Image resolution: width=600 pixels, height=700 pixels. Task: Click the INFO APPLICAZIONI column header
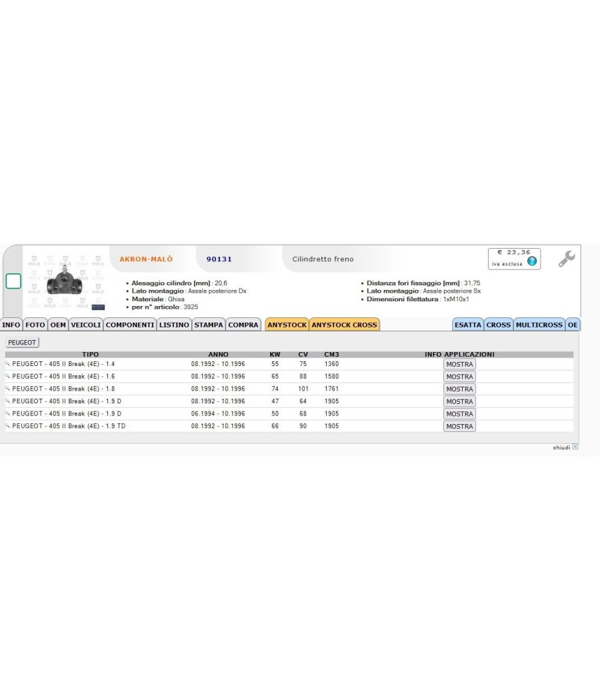point(459,355)
